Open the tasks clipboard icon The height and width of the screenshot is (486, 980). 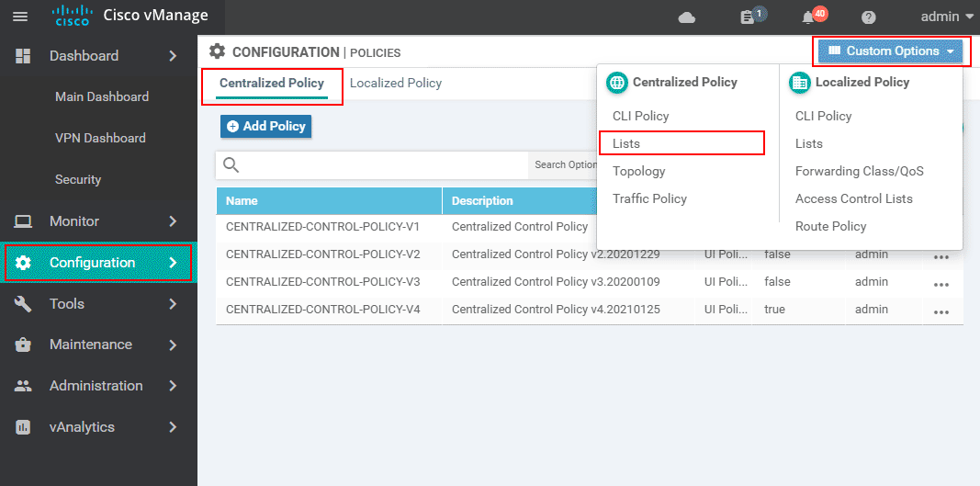(x=749, y=17)
